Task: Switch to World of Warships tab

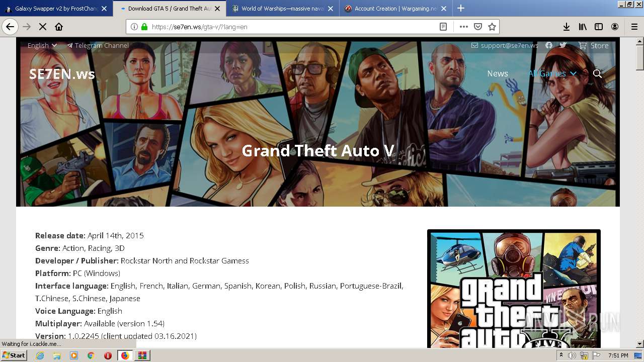Action: click(283, 9)
